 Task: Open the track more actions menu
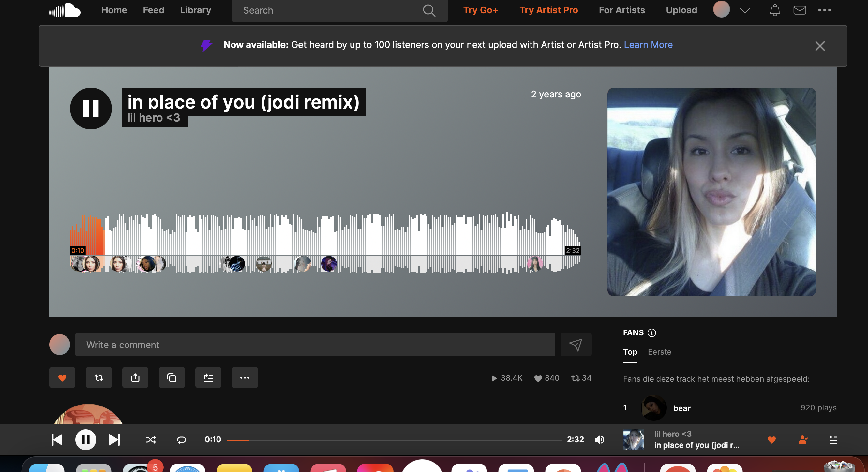click(245, 378)
